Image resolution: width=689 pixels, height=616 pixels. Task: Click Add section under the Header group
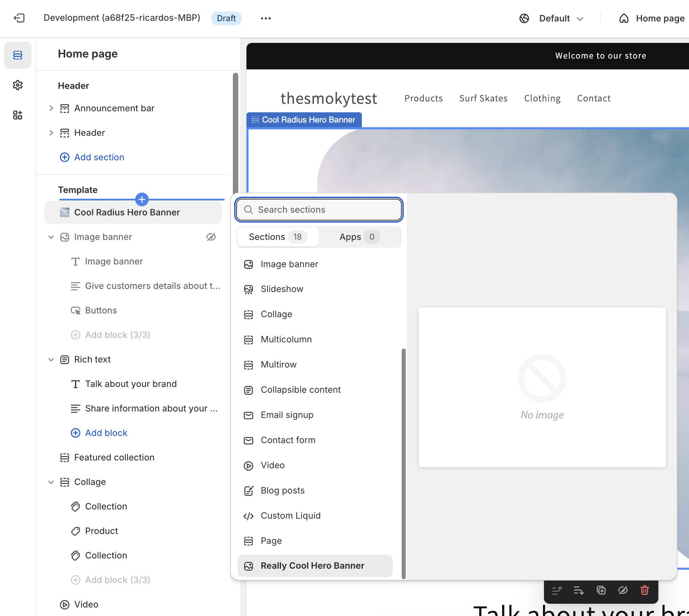(x=99, y=157)
